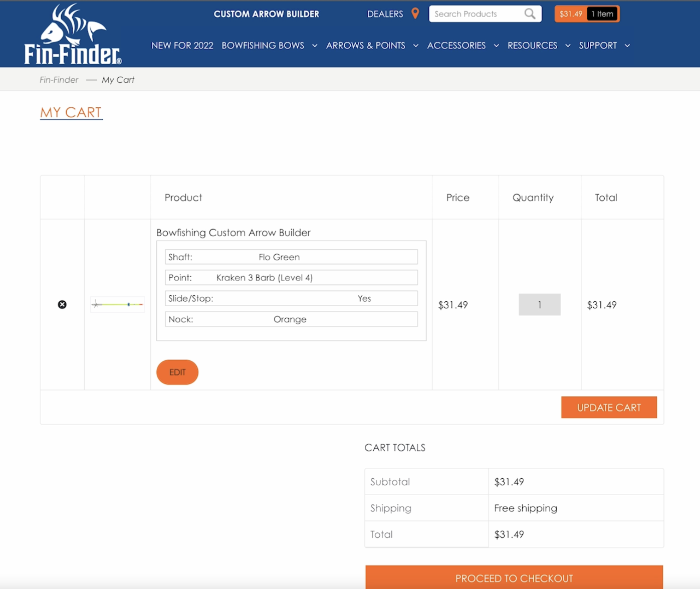Click the Nock Orange row

point(291,319)
